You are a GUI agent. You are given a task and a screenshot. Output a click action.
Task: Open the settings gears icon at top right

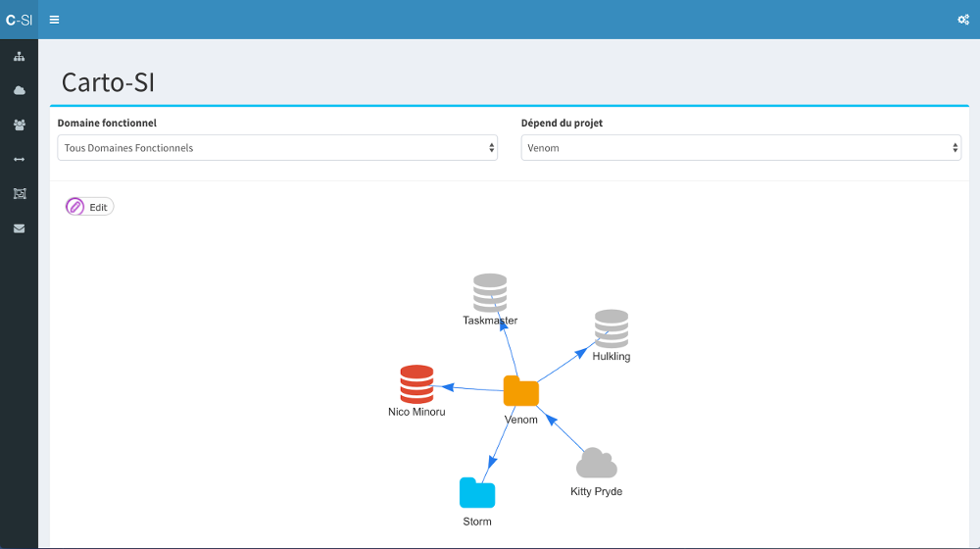962,20
